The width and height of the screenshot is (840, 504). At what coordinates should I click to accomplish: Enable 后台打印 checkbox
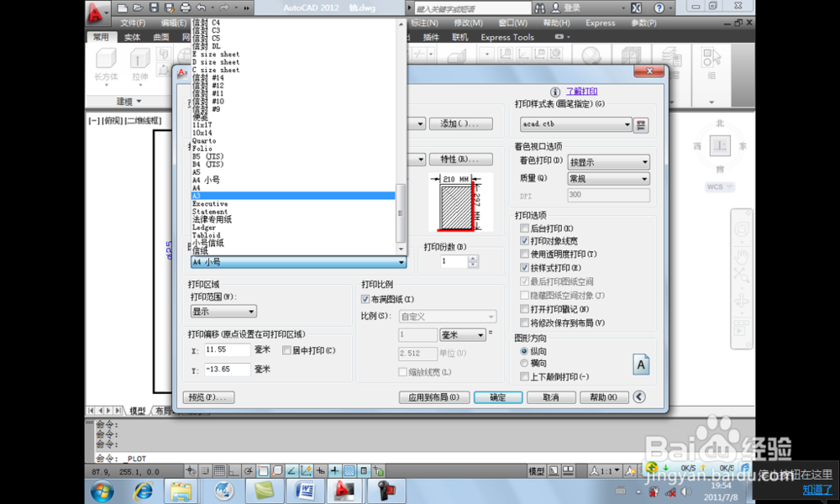coord(524,228)
